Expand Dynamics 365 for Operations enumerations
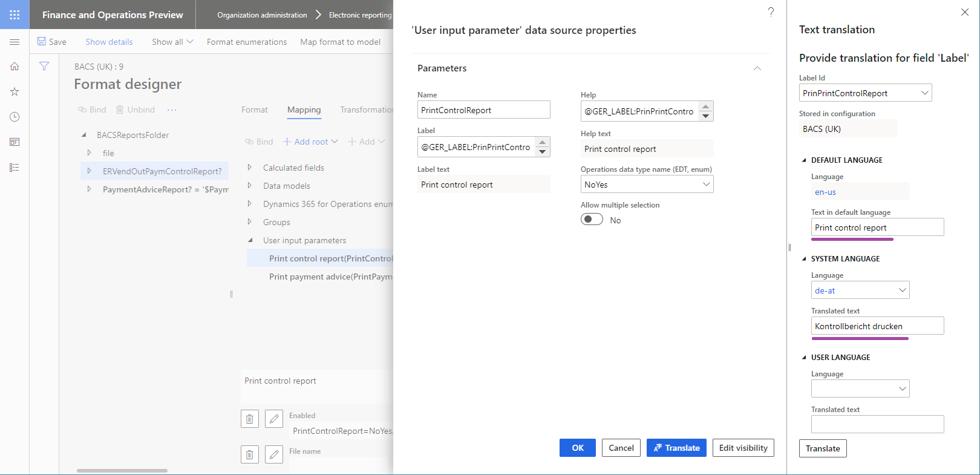Screen dimensions: 980x475 [x=249, y=204]
